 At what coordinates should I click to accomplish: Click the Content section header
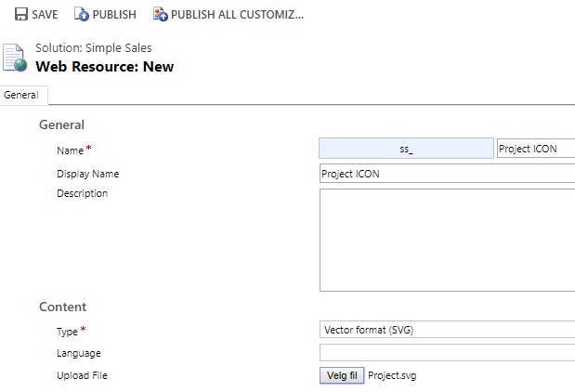pos(62,307)
